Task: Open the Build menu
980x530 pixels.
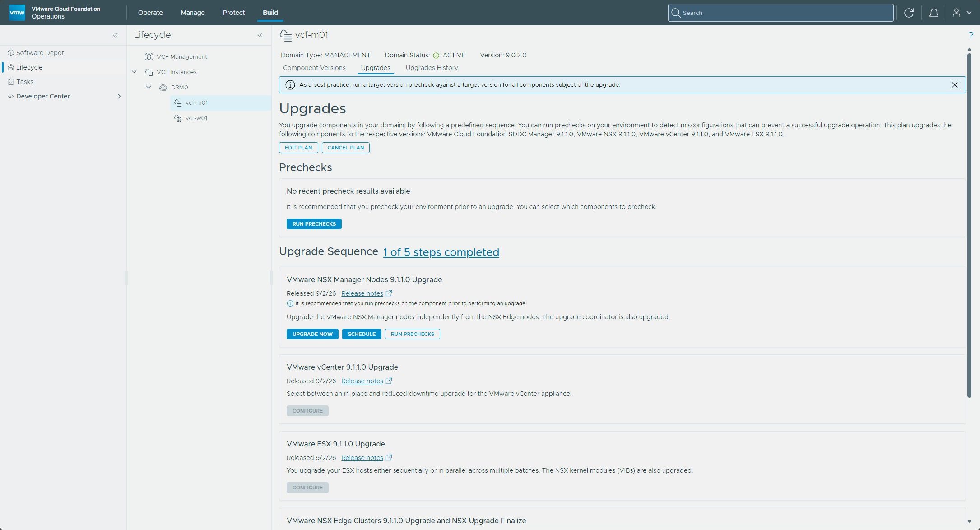Action: point(270,13)
